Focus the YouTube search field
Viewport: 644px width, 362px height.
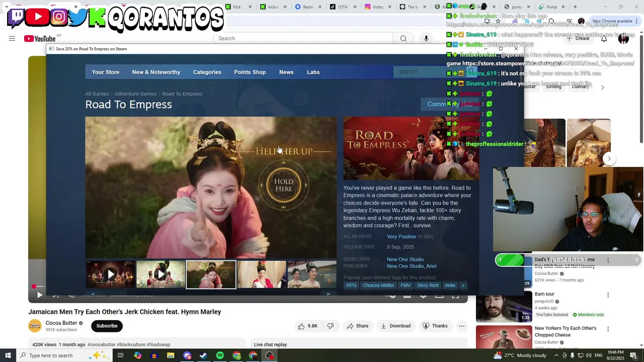pos(303,39)
